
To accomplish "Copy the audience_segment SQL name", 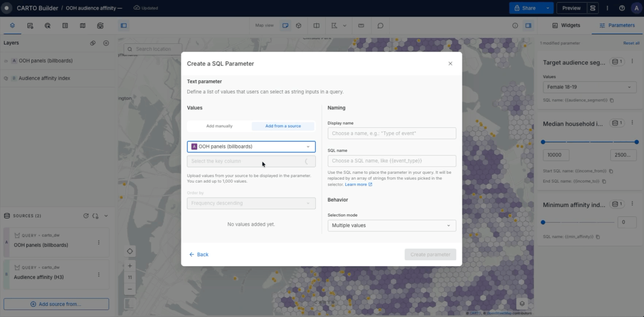I will tap(612, 100).
